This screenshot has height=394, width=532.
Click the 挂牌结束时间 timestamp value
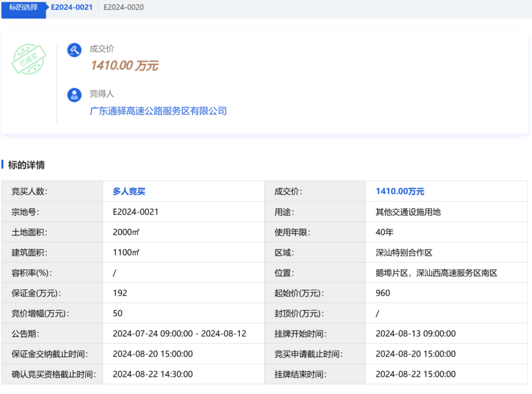coord(415,374)
